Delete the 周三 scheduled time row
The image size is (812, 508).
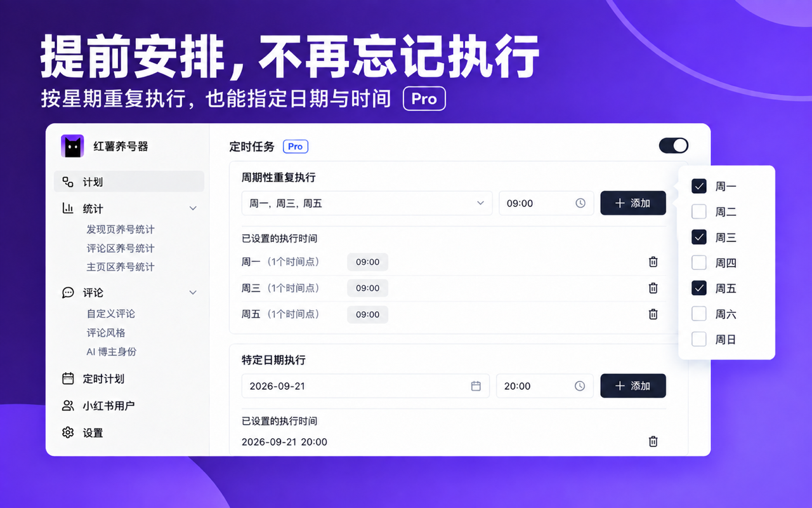[x=653, y=288]
